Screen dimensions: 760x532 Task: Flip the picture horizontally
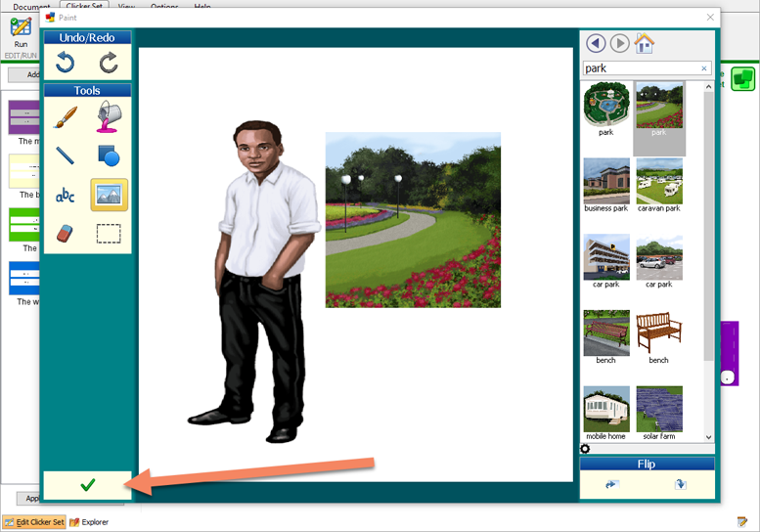click(x=612, y=484)
